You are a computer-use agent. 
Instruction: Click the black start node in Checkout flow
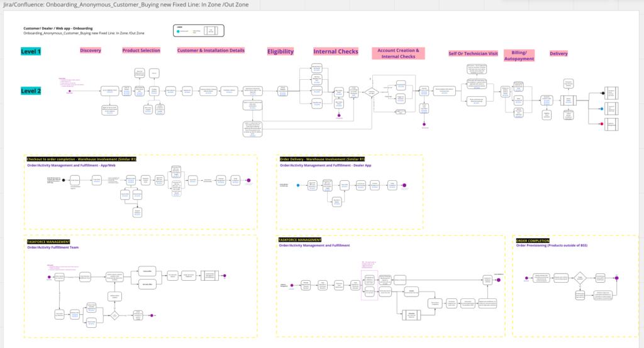(64, 180)
